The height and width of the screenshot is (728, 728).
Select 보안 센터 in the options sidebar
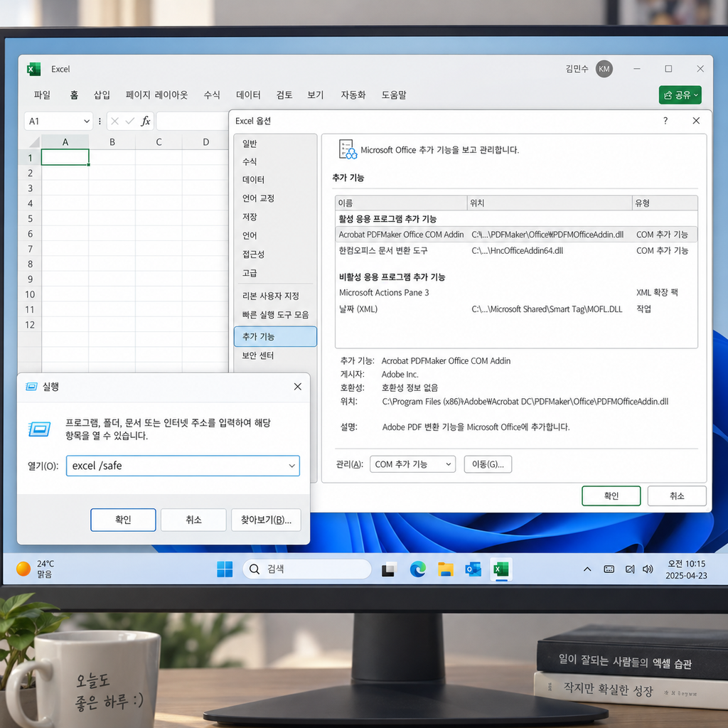coord(275,355)
